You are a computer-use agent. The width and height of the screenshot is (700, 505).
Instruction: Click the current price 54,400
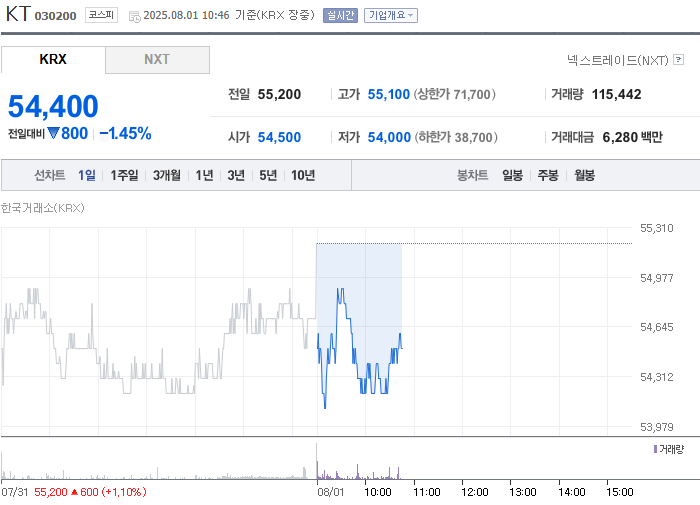click(53, 106)
